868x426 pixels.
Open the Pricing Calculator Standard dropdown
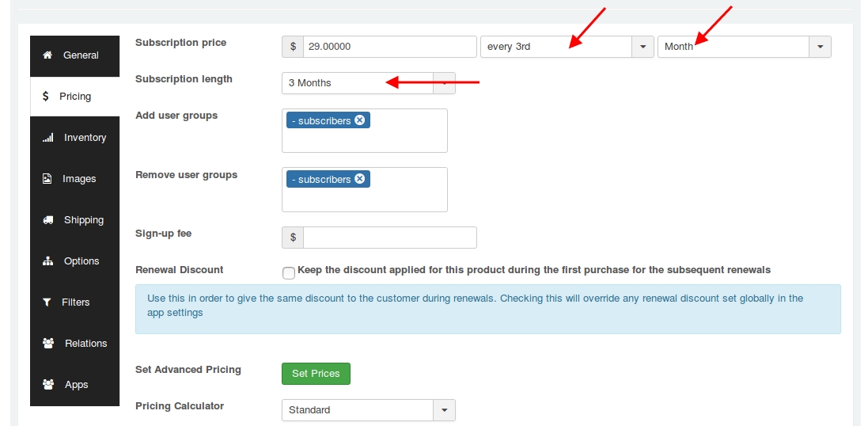point(444,410)
